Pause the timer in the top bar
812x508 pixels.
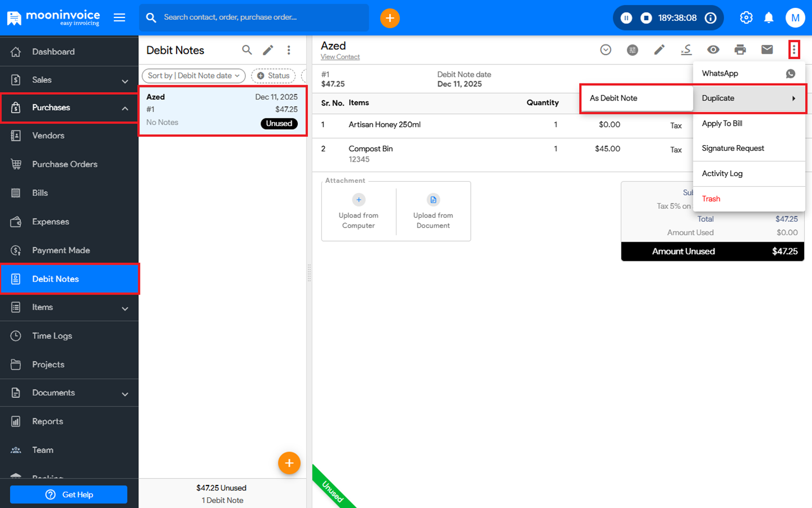626,18
